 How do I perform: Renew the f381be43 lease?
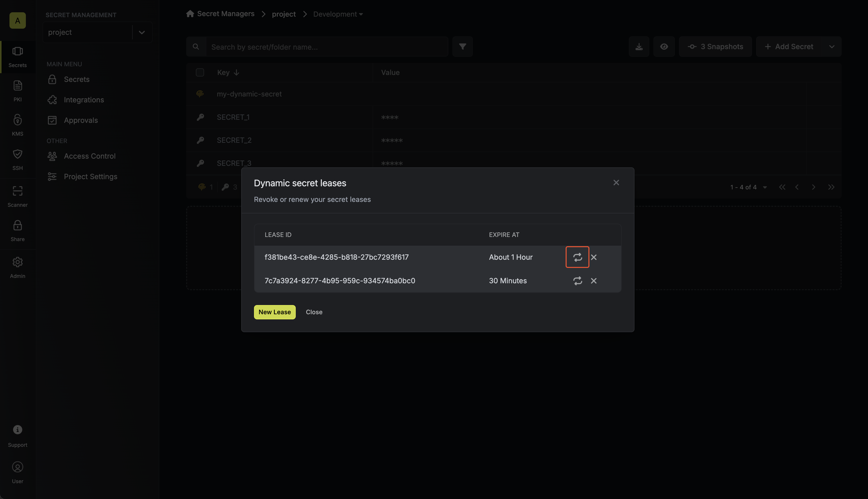tap(577, 257)
